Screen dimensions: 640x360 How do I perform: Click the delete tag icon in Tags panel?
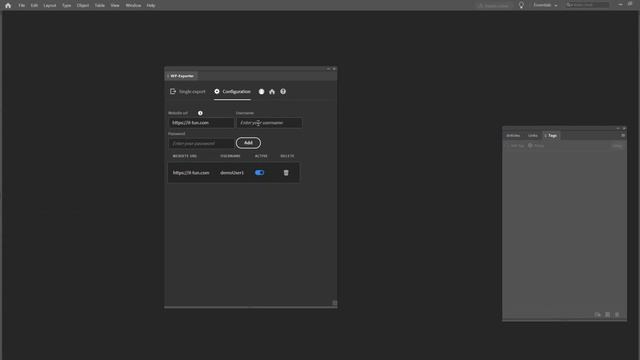coord(617,315)
